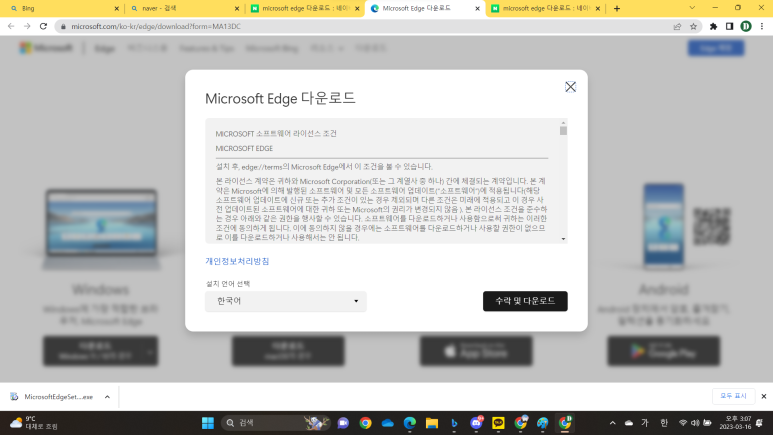Click the license scroll up arrow
Image resolution: width=773 pixels, height=435 pixels.
[563, 122]
